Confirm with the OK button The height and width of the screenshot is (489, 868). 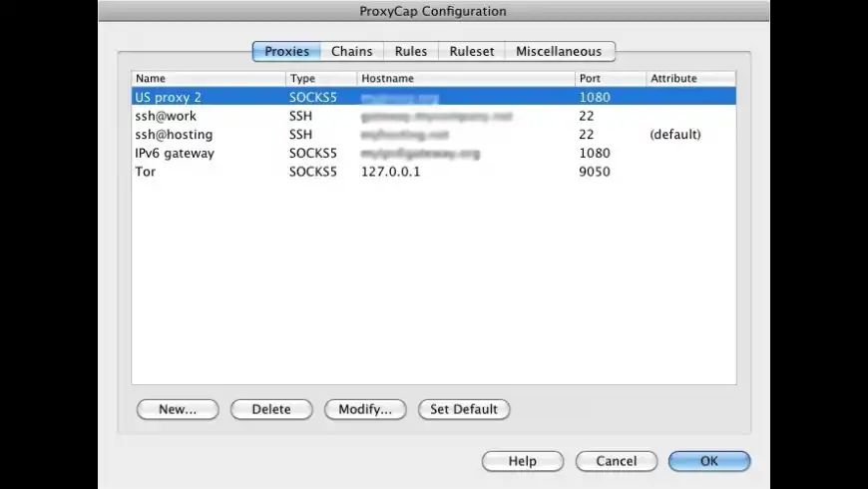point(709,461)
